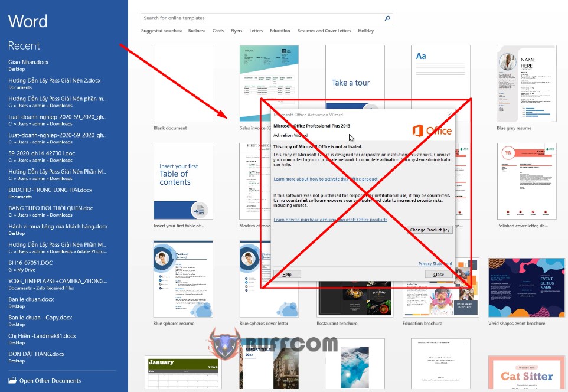Click the Open Other Documents folder icon
This screenshot has width=568, height=392.
click(12, 380)
